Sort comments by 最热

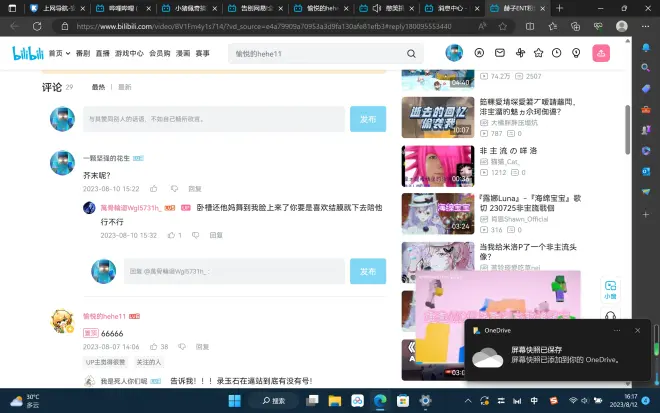point(98,88)
